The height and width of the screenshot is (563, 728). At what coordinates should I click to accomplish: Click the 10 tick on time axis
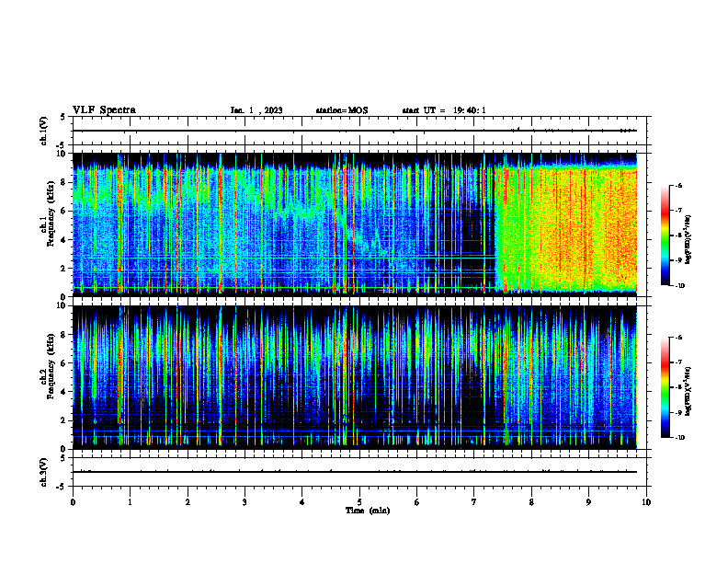646,502
